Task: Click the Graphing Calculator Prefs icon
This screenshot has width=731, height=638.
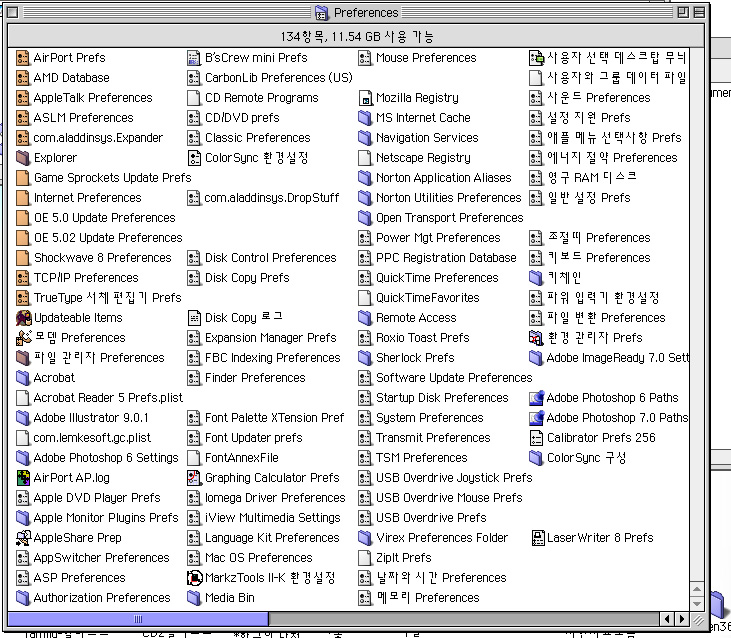Action: tap(195, 478)
